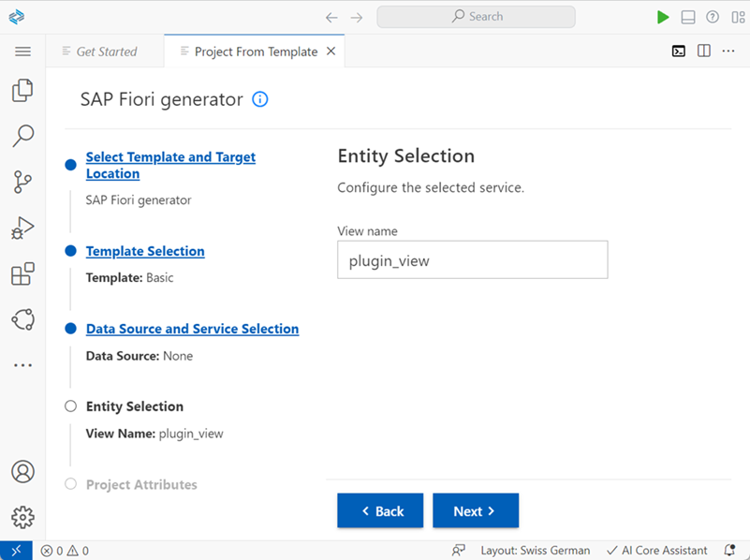750x560 pixels.
Task: Open the Accounts icon
Action: pyautogui.click(x=22, y=472)
